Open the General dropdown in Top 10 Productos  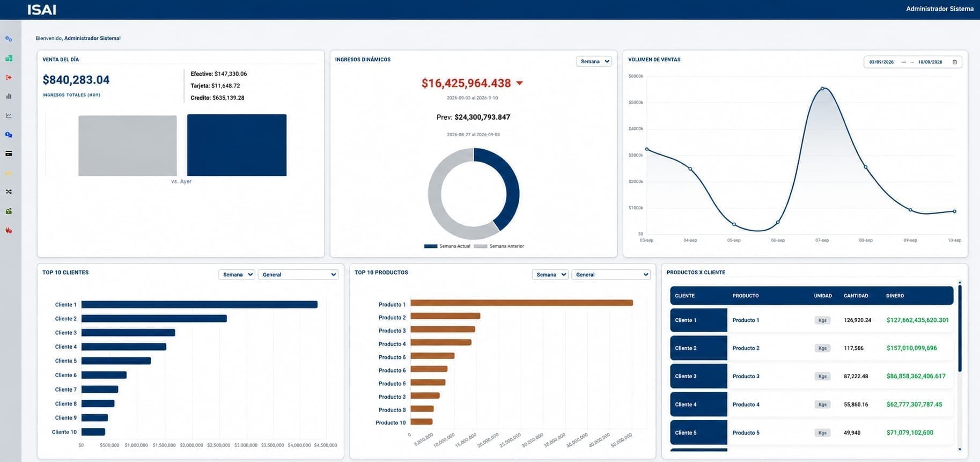click(x=611, y=275)
